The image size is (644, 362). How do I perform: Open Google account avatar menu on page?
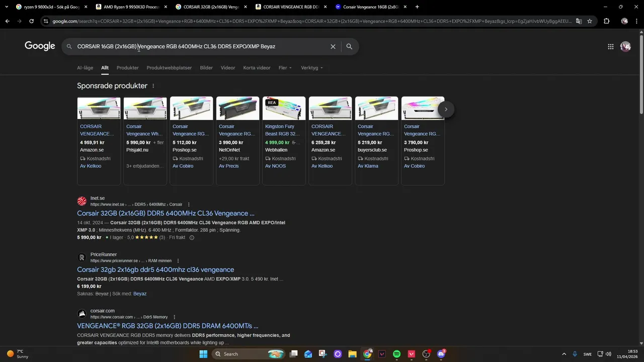pyautogui.click(x=625, y=46)
